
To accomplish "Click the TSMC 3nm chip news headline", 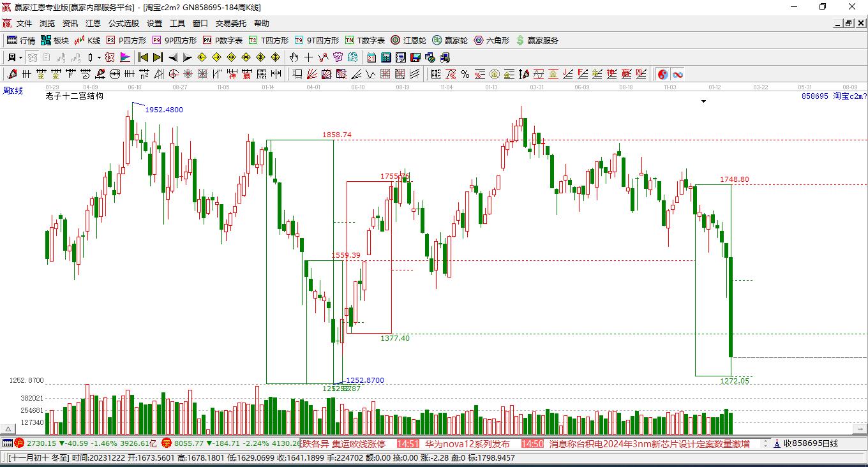I will 649,444.
